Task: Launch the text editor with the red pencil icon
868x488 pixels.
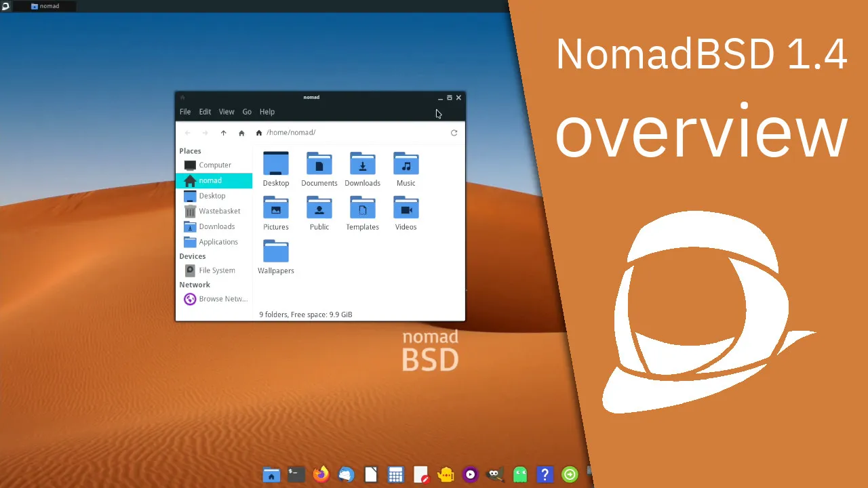Action: click(421, 475)
